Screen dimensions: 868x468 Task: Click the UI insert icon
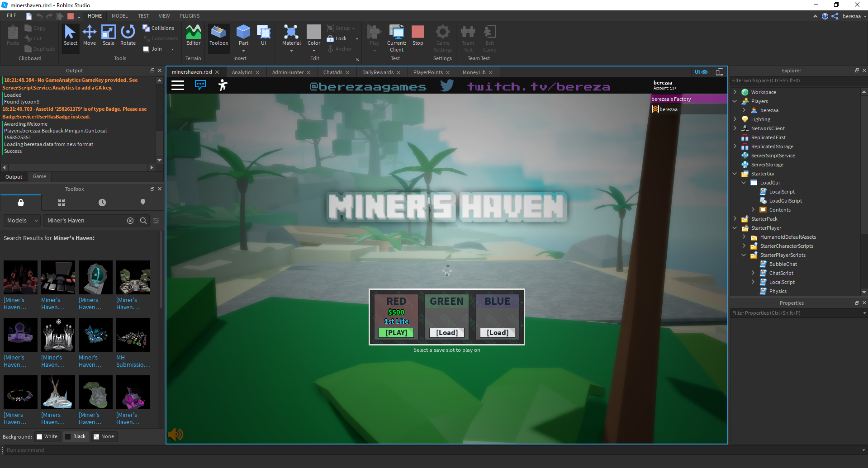coord(263,35)
